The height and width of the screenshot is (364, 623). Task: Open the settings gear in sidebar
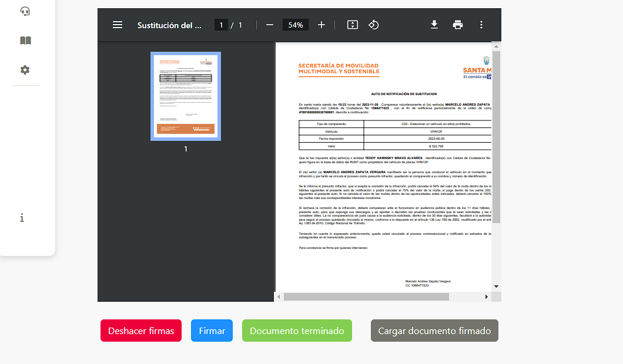tap(25, 70)
